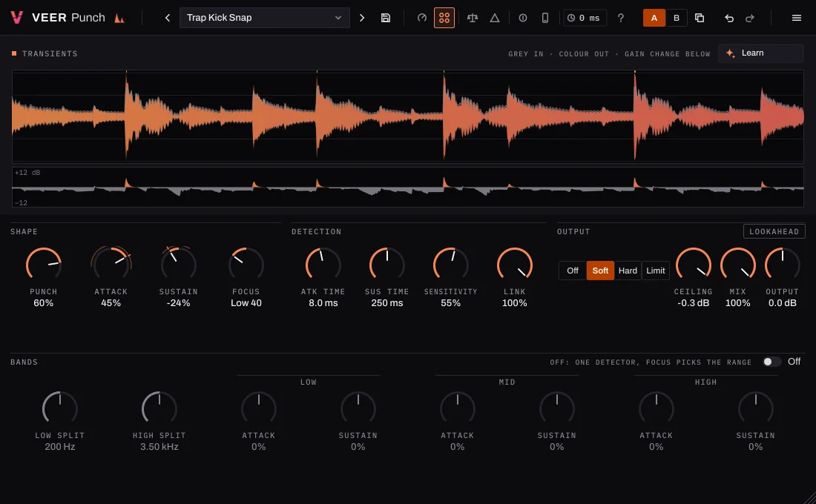
Task: Click the Learn button
Action: tap(761, 53)
